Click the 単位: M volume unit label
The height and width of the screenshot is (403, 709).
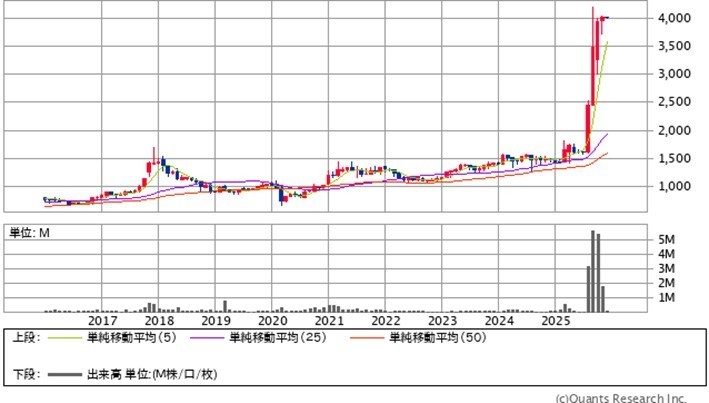[29, 232]
